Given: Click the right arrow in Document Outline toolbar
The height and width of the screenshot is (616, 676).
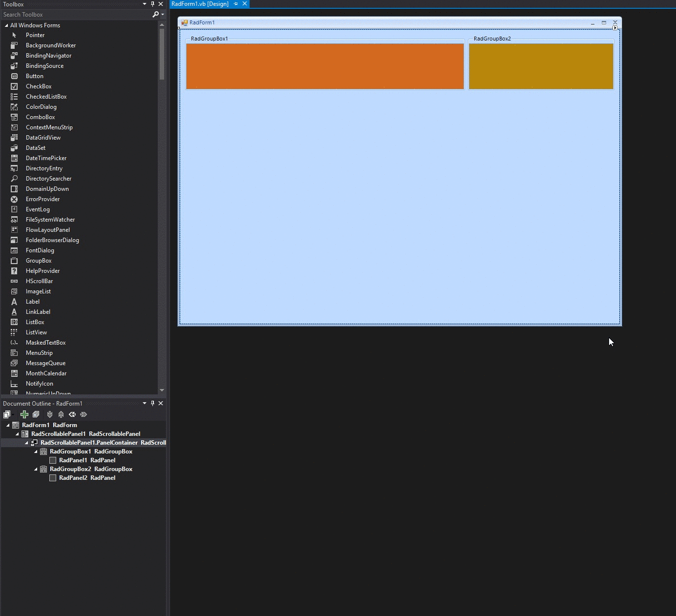Looking at the screenshot, I should [84, 414].
